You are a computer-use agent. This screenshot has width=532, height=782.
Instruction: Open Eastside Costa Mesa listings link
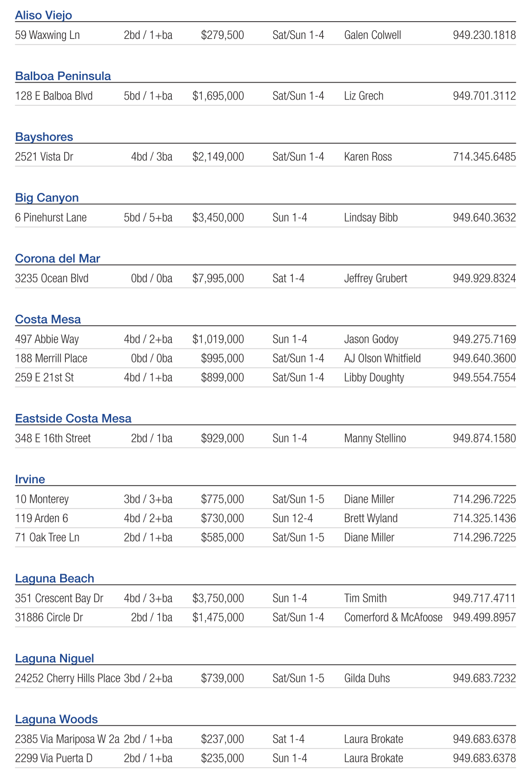pyautogui.click(x=73, y=418)
